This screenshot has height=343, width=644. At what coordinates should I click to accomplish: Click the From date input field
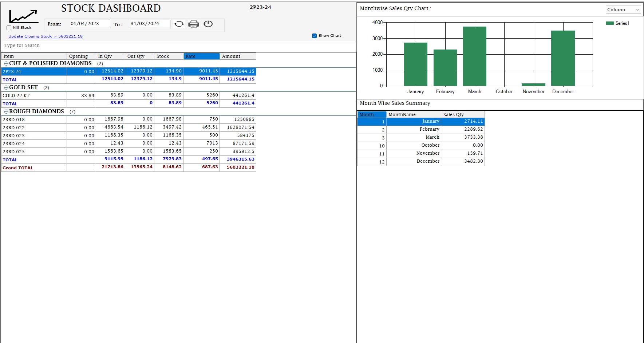(x=90, y=24)
